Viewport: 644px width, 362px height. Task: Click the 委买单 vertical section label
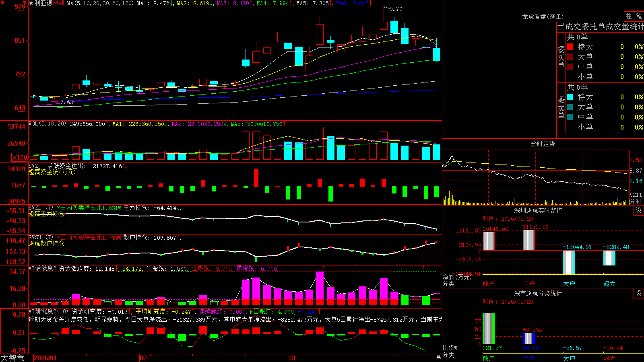tap(561, 57)
